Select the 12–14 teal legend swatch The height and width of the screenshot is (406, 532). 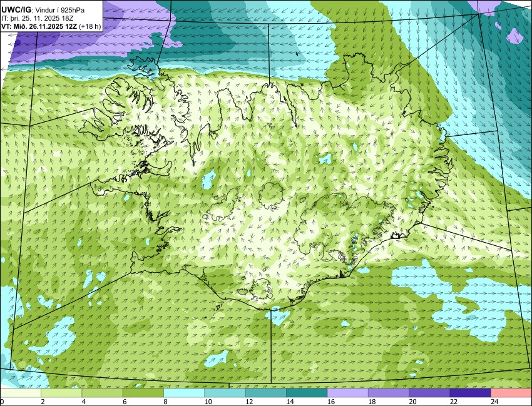pyautogui.click(x=266, y=393)
